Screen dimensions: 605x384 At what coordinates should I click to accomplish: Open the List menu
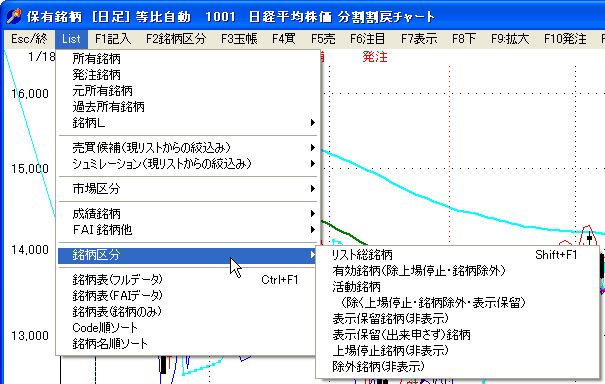pos(71,39)
